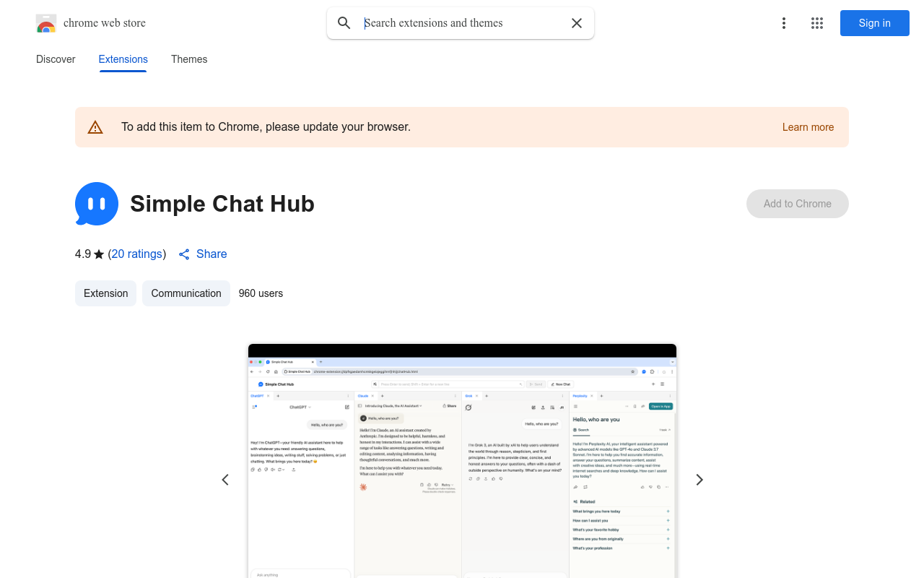
Task: Click the Chrome Web Store logo
Action: point(46,23)
